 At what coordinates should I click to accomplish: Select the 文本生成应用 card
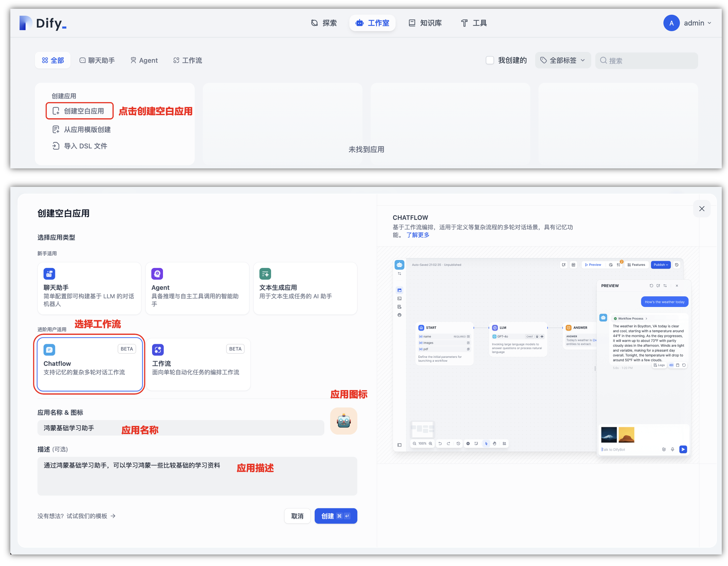(x=305, y=289)
